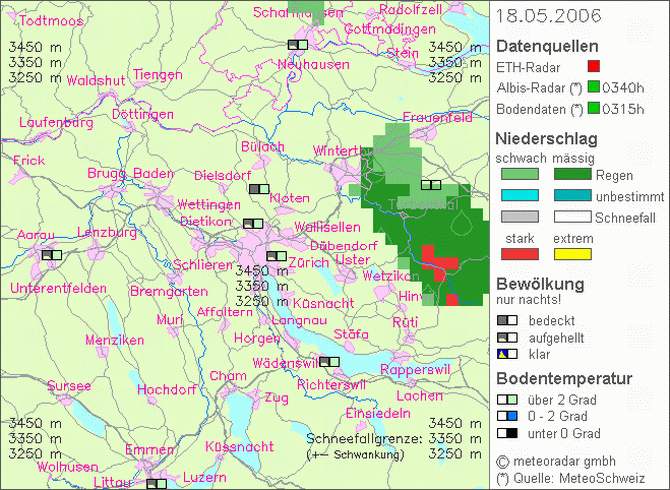
Task: Click the grey 'schwach Schneefall' swatch
Action: tap(520, 217)
